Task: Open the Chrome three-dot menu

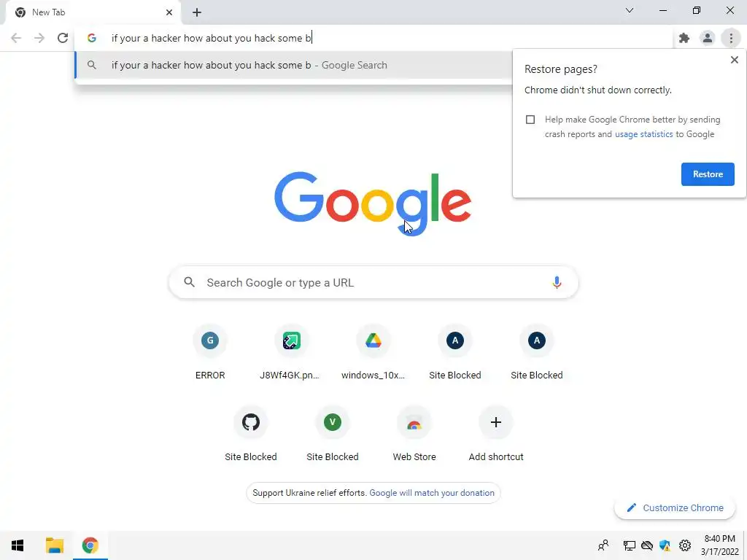Action: coord(731,38)
